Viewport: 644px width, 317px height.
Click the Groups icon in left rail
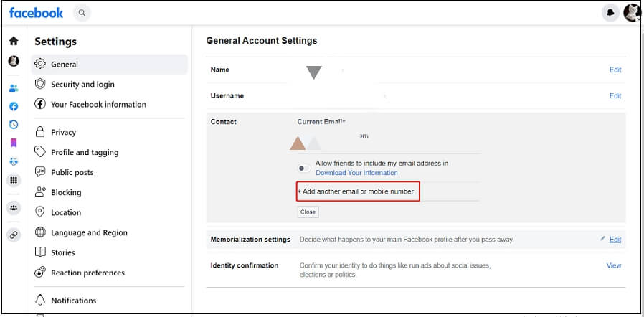(14, 208)
